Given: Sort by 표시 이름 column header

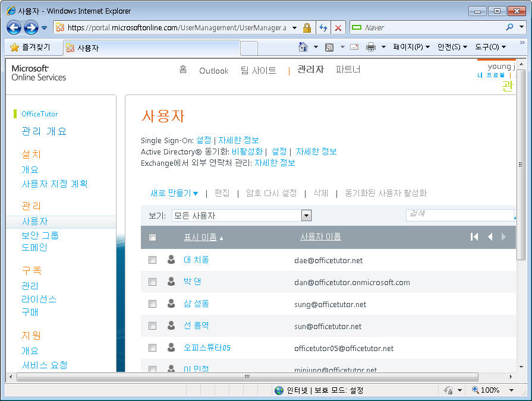Looking at the screenshot, I should coord(200,237).
